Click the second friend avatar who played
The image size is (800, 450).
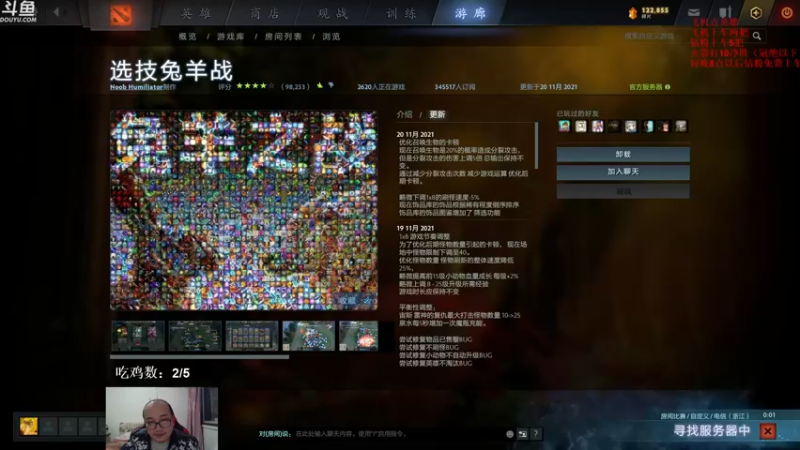point(581,126)
